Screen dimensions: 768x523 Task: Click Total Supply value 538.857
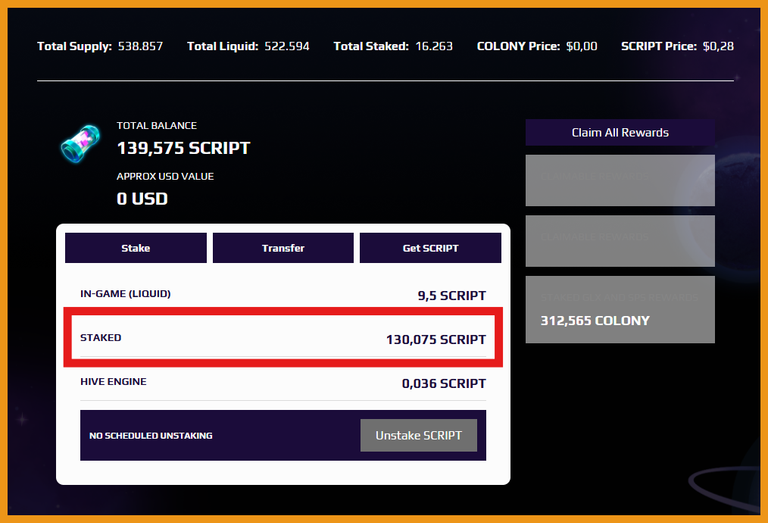(x=140, y=46)
